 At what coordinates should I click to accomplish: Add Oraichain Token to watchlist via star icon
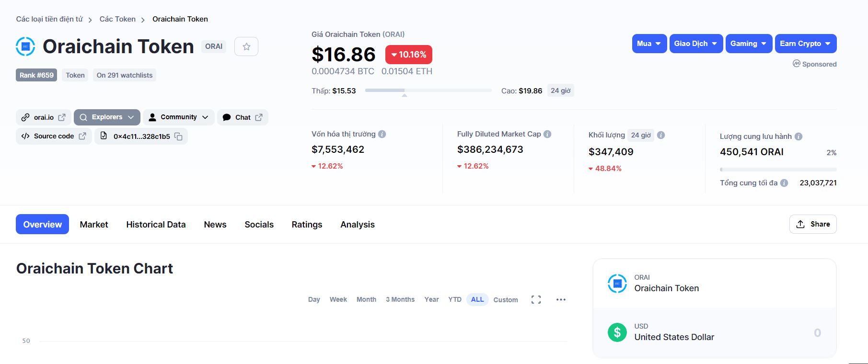click(246, 46)
